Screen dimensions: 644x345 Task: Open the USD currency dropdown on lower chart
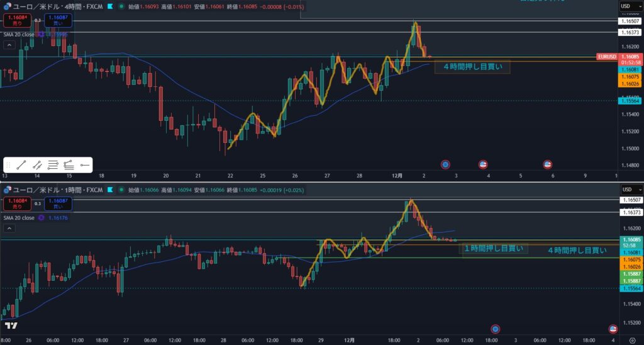click(628, 189)
